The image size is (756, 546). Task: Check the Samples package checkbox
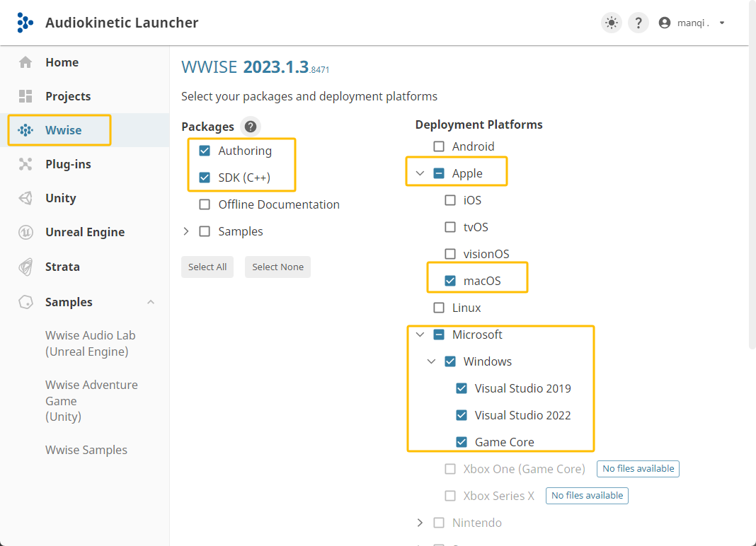tap(205, 231)
